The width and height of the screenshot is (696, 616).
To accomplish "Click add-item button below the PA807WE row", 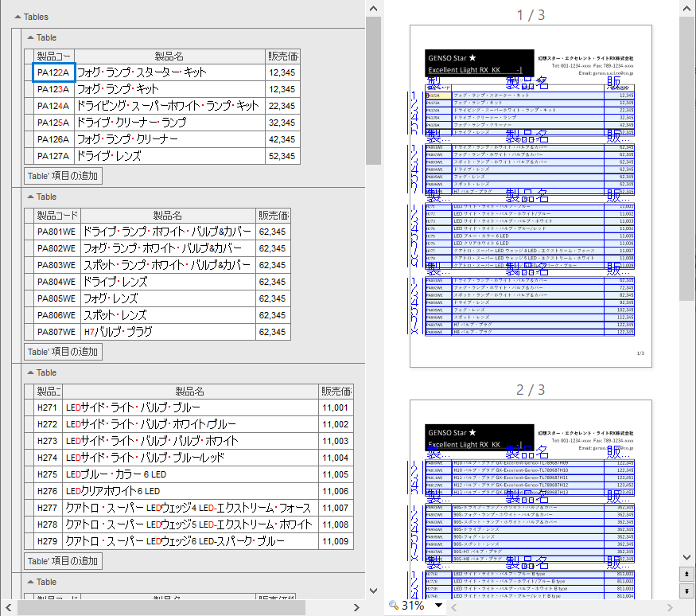I will pyautogui.click(x=63, y=352).
